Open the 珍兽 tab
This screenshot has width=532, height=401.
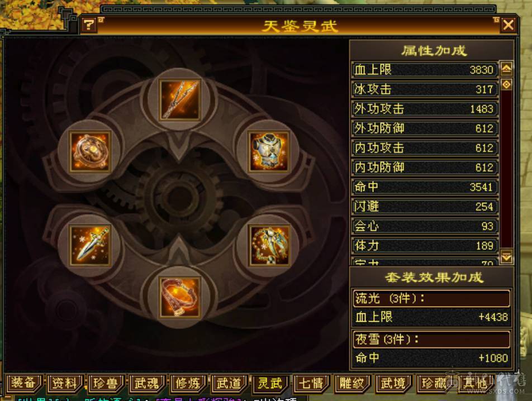point(105,383)
